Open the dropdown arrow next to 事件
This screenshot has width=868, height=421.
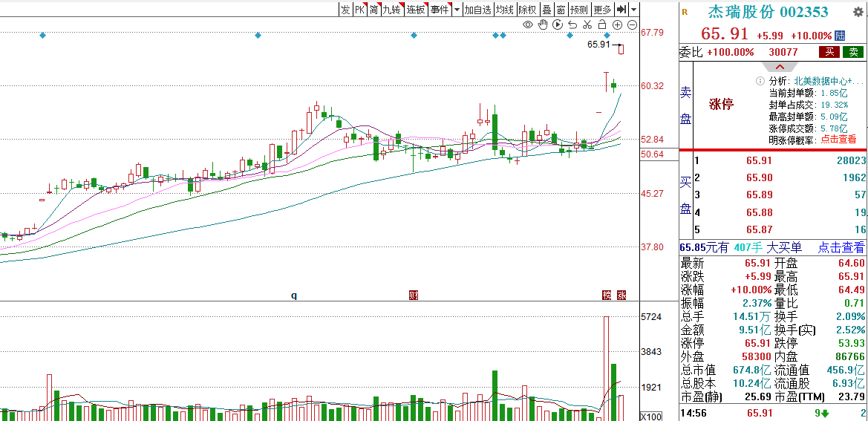point(457,10)
